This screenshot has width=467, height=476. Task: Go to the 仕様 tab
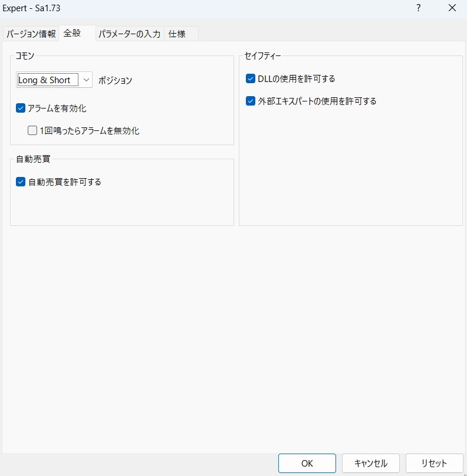(177, 34)
